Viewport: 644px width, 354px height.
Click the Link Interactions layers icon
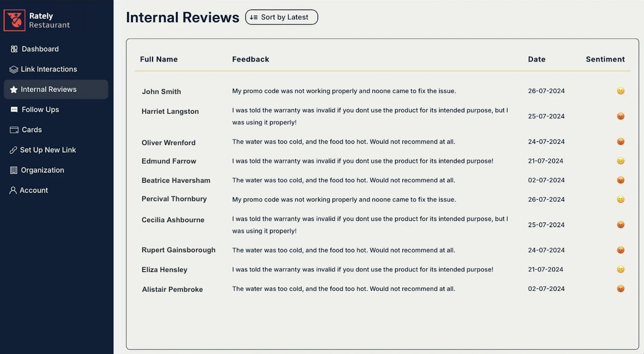[x=14, y=69]
